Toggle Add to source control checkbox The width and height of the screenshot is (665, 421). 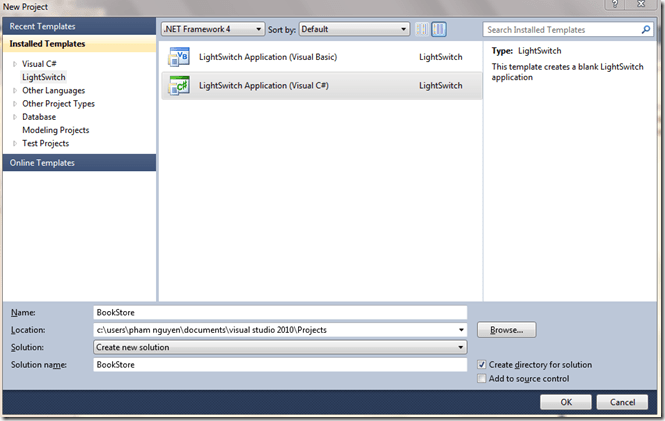point(482,378)
